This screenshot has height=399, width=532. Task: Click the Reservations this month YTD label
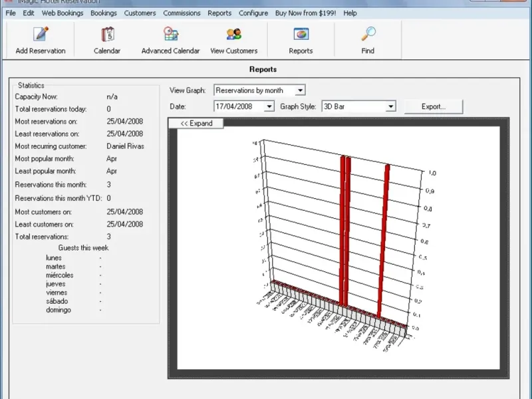coord(58,198)
